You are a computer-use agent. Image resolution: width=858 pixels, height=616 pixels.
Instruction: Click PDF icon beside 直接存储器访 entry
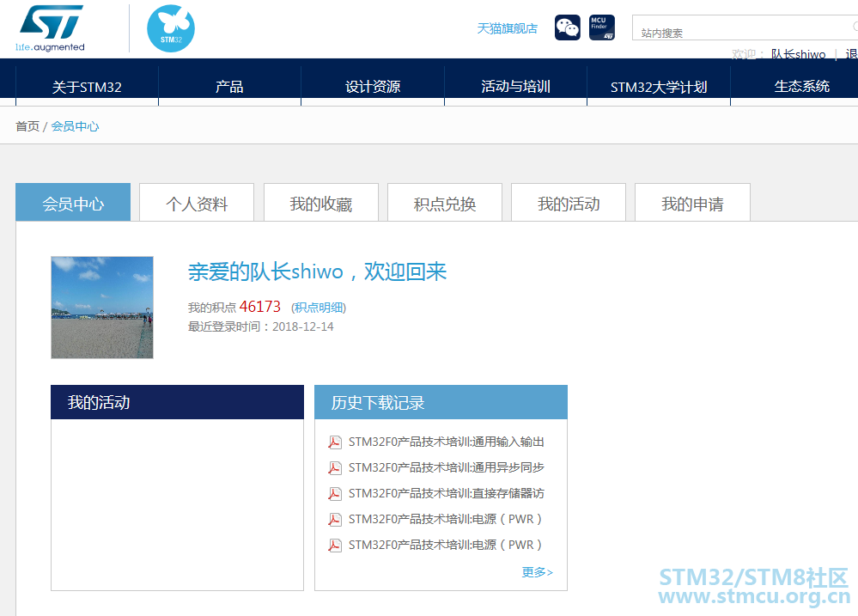click(335, 493)
